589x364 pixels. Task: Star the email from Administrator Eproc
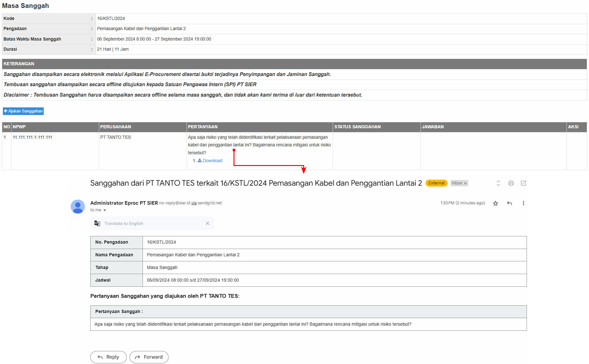[496, 203]
